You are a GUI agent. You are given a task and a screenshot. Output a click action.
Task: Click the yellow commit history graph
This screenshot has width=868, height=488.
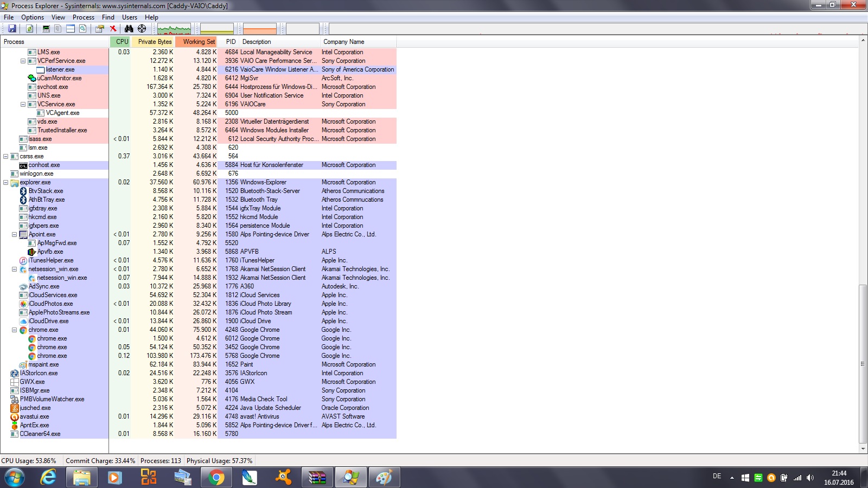tap(217, 29)
